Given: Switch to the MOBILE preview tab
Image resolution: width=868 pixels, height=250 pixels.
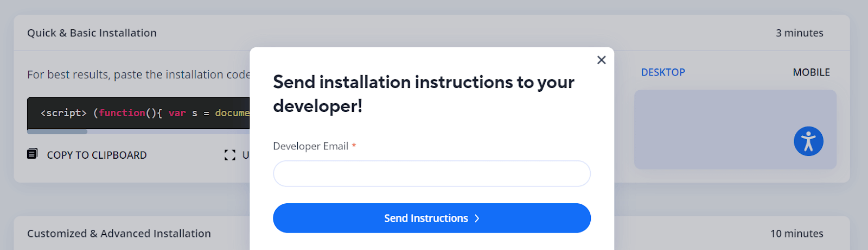Looking at the screenshot, I should coord(811,72).
